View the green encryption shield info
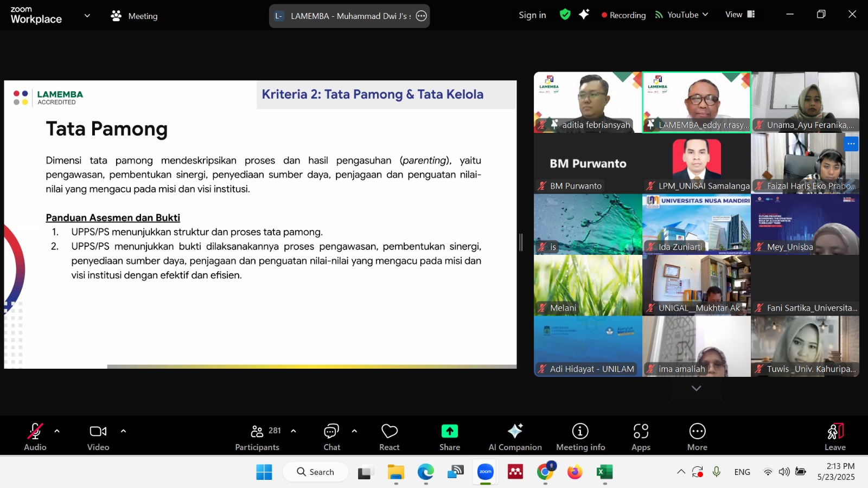Image resolution: width=868 pixels, height=488 pixels. (565, 15)
